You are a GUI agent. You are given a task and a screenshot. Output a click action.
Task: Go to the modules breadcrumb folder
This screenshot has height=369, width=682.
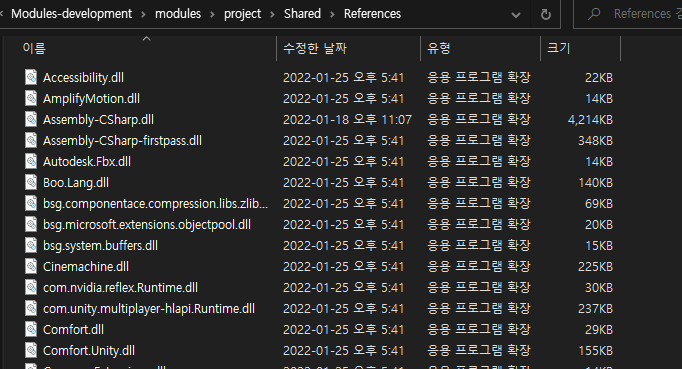tap(178, 14)
